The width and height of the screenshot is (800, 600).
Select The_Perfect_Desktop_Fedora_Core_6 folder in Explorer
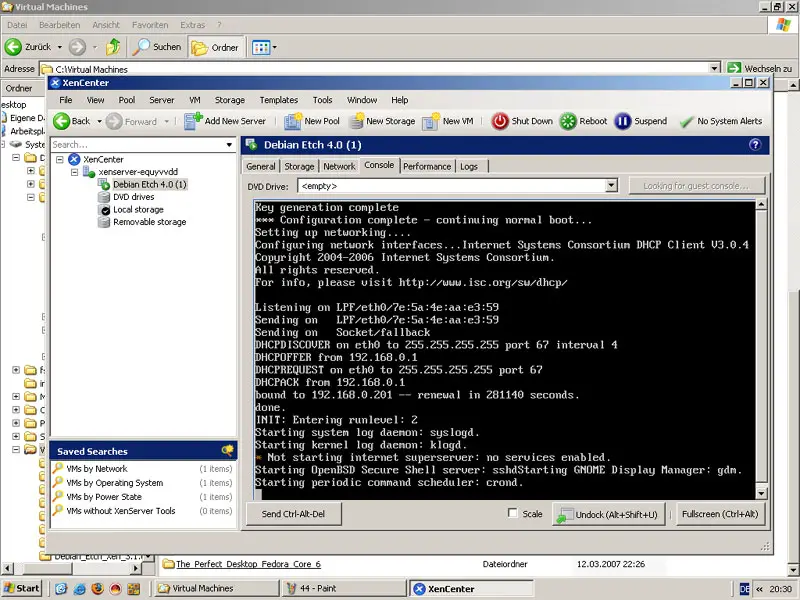(248, 564)
